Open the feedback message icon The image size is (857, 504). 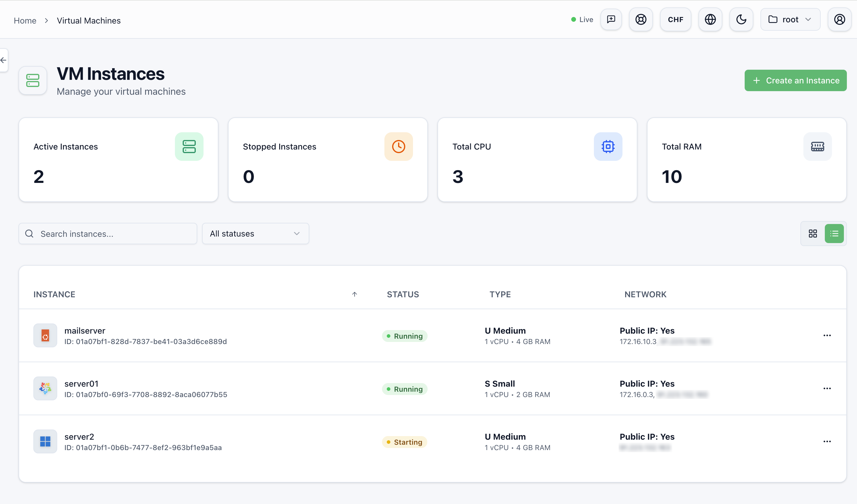click(611, 19)
